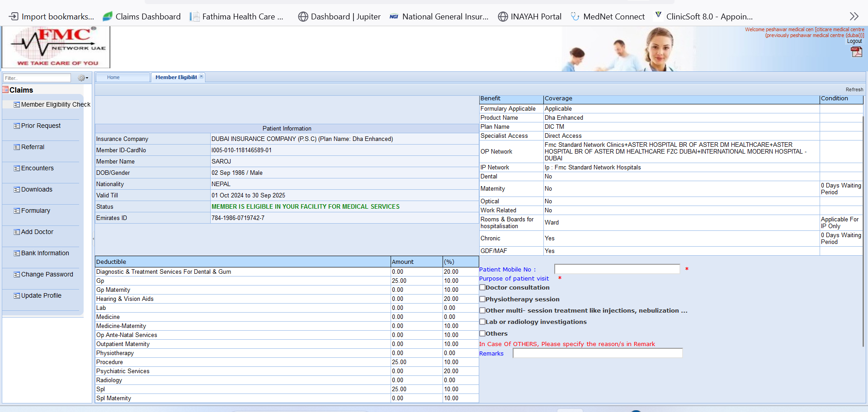Screen dimensions: 868x412
Task: Click the FMC Network UAE logo
Action: click(56, 47)
